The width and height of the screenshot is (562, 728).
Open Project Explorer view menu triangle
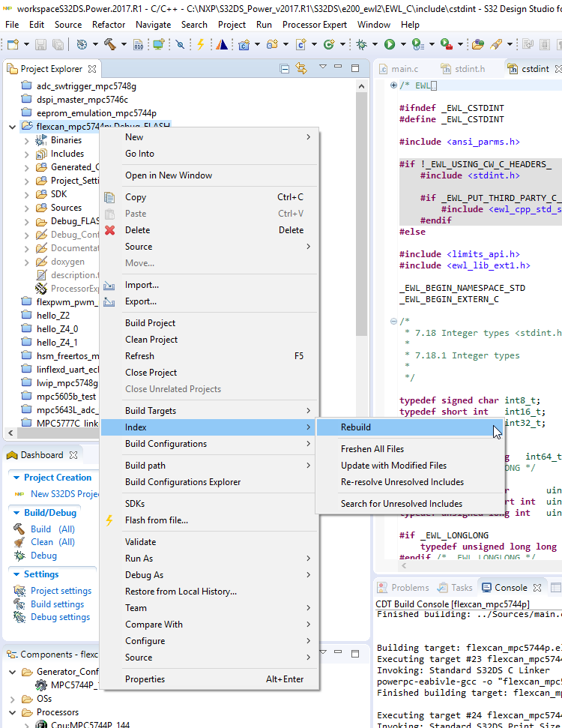[323, 67]
